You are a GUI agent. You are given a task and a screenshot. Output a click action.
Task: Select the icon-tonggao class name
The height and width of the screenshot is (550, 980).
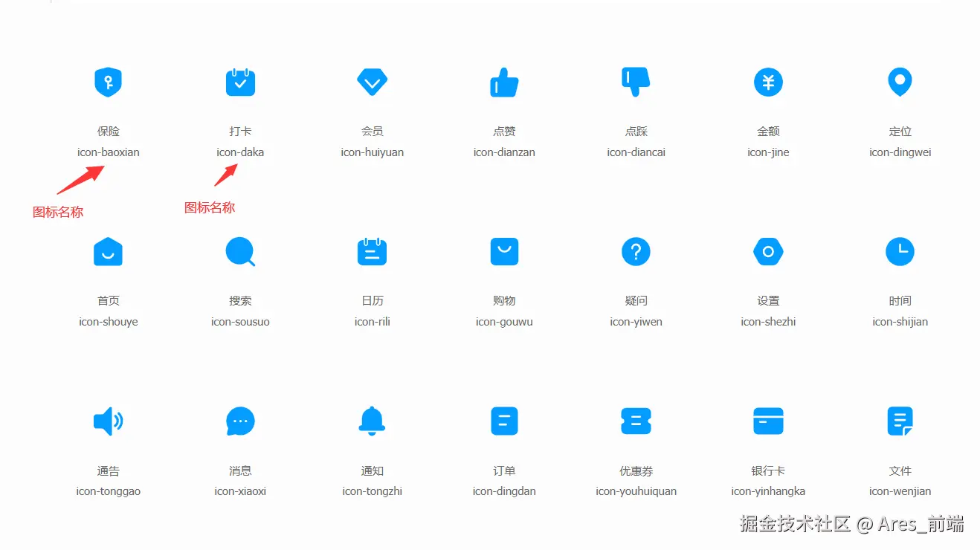108,491
